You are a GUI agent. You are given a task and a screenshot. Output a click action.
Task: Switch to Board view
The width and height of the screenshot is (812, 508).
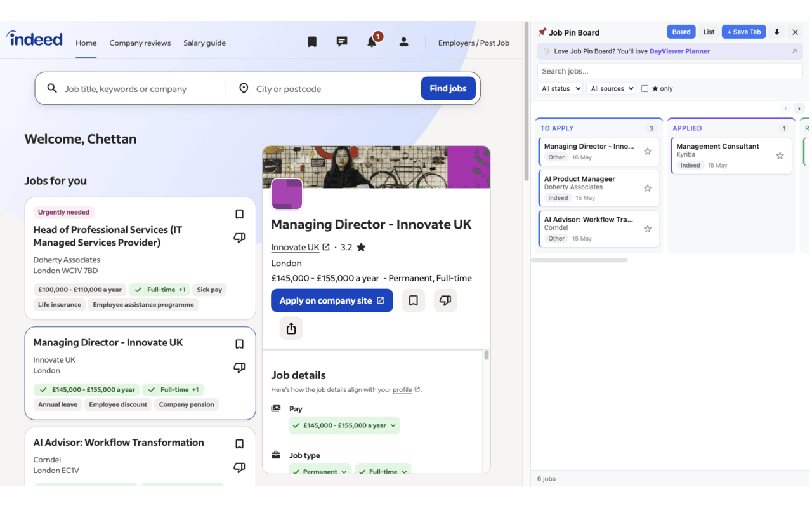[681, 32]
